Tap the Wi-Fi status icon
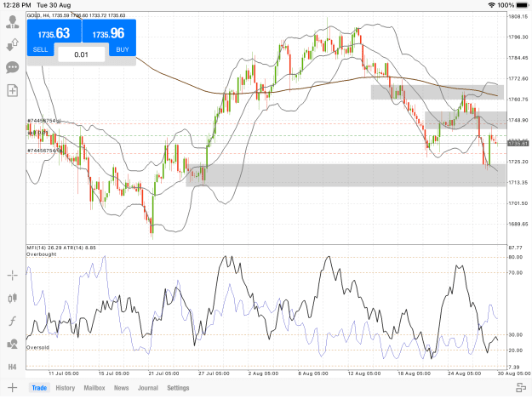The width and height of the screenshot is (532, 399). click(492, 5)
